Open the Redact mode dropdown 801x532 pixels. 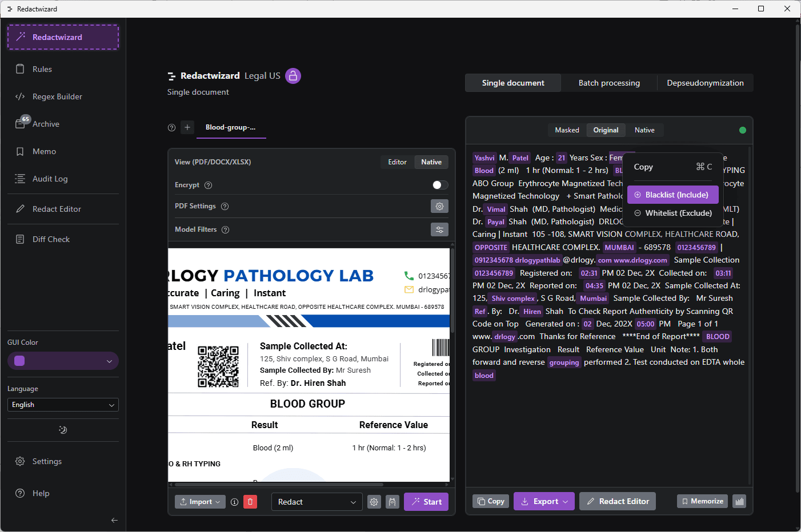click(317, 502)
